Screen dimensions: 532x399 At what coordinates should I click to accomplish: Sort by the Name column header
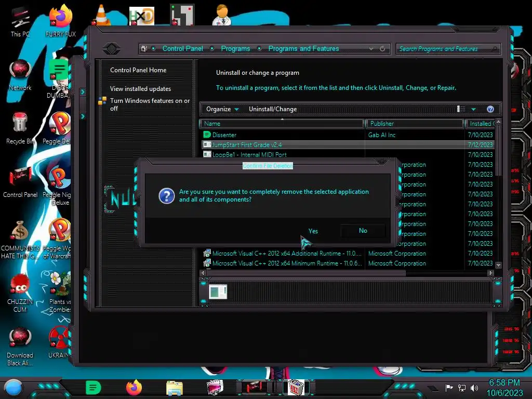(x=282, y=124)
